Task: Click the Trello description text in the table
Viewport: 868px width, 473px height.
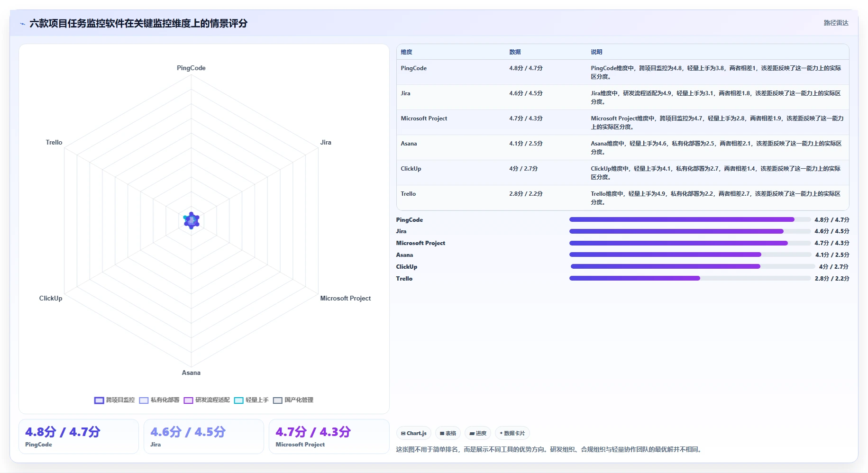Action: (716, 198)
